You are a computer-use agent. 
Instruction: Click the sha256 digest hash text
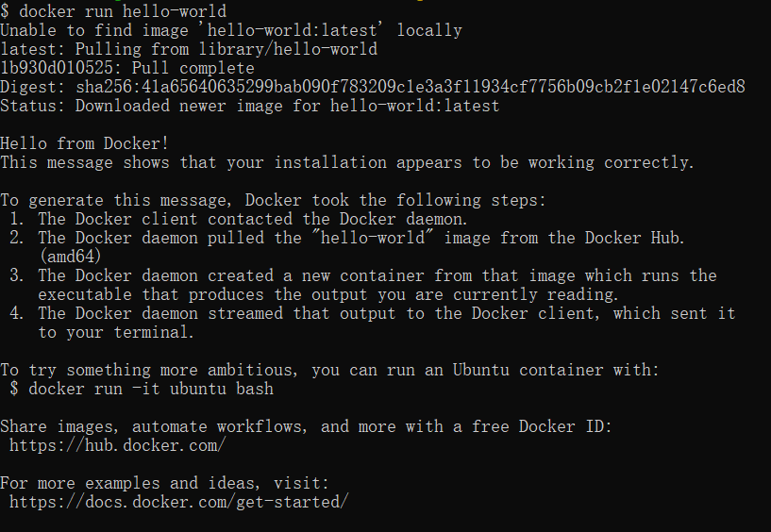point(411,87)
